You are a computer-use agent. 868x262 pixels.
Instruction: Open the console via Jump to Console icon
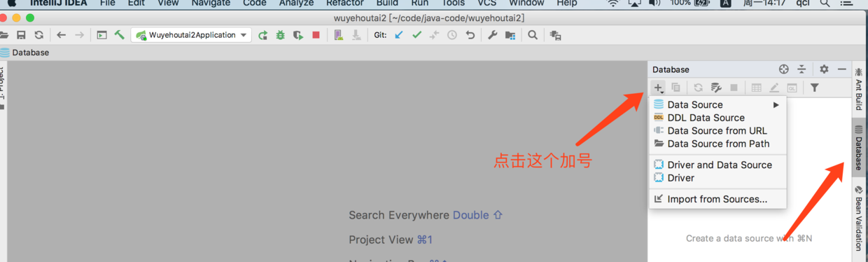716,88
